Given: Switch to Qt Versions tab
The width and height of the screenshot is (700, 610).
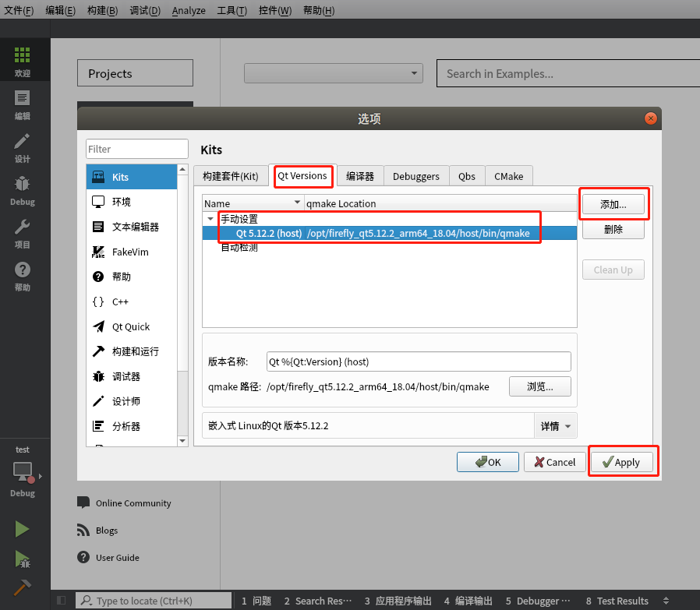Looking at the screenshot, I should (302, 176).
